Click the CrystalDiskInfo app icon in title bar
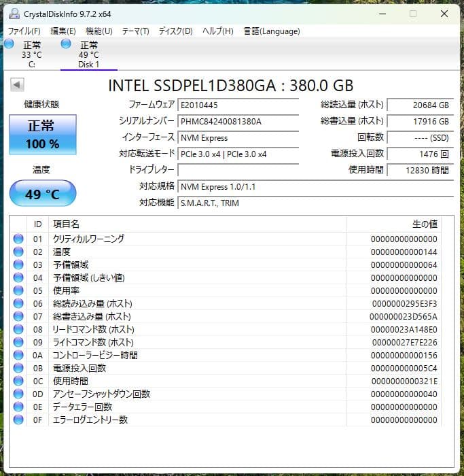The height and width of the screenshot is (476, 464). point(14,14)
